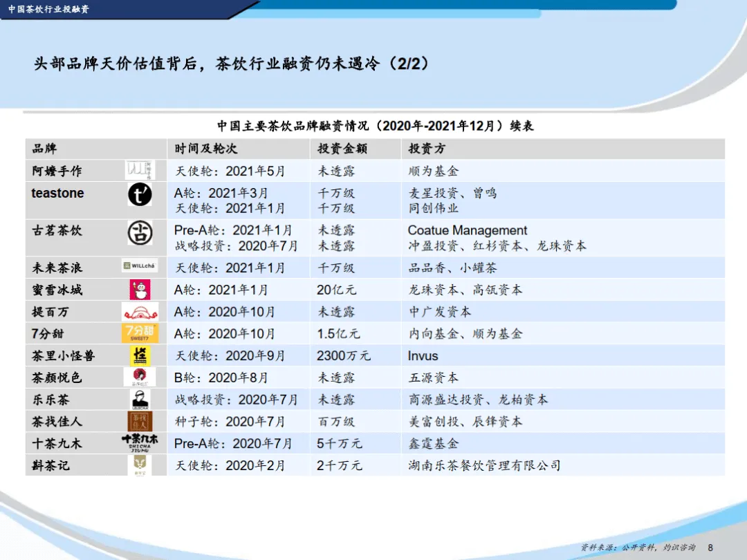Click the 斟茶记 logo
This screenshot has width=747, height=560.
click(140, 465)
